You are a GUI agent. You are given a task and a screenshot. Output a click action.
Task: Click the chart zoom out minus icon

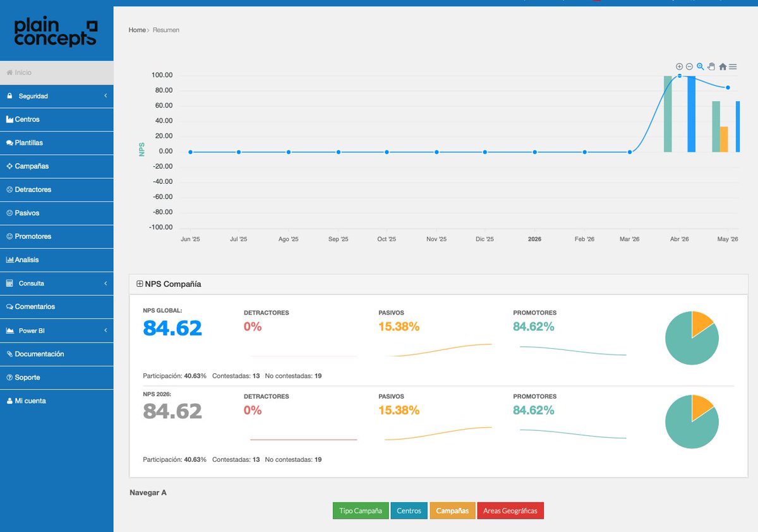689,66
